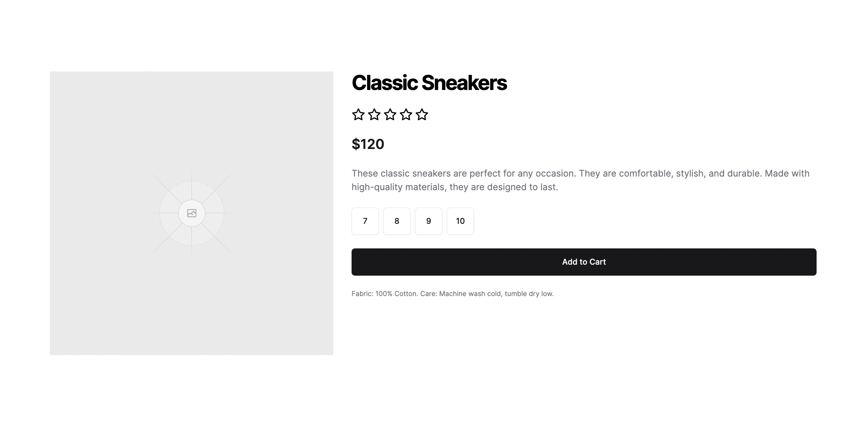
Task: Select the second rating star
Action: [x=374, y=115]
